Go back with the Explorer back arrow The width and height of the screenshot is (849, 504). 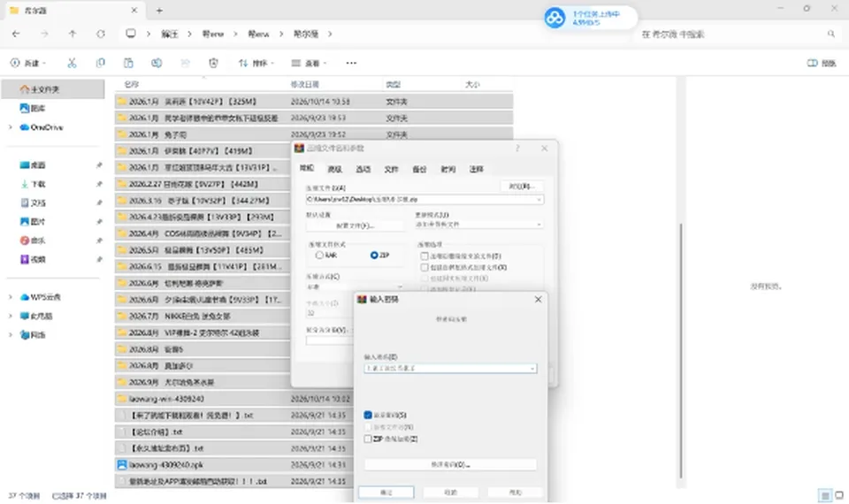(16, 34)
